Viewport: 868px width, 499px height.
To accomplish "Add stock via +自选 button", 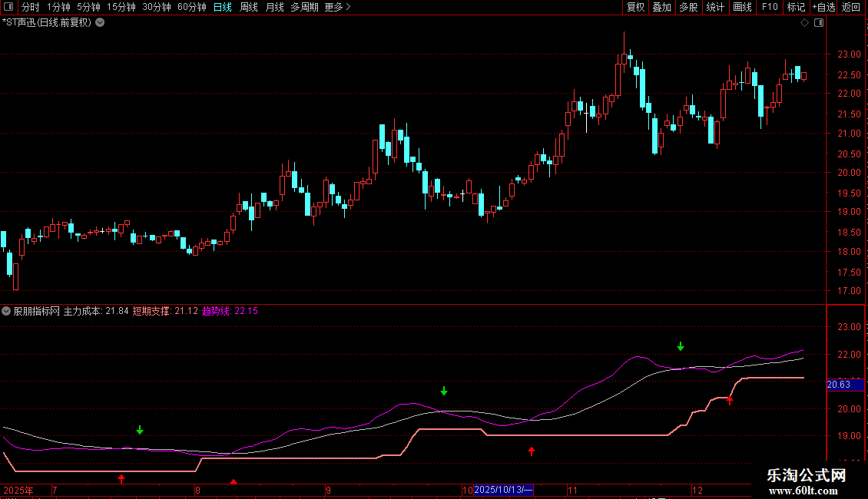I will coord(823,7).
